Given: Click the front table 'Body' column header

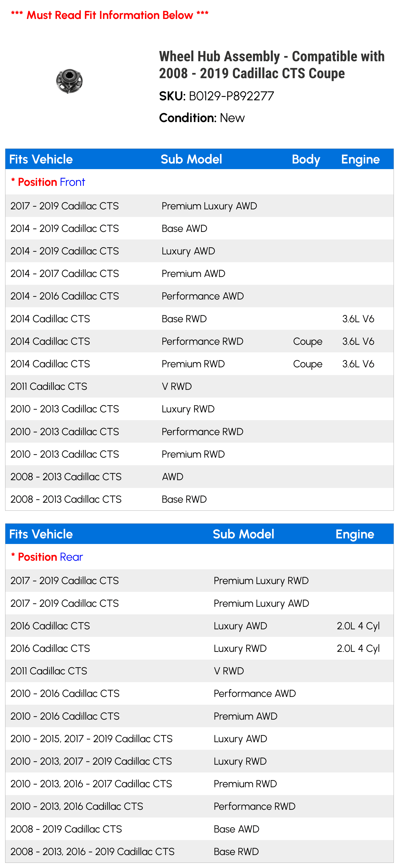Looking at the screenshot, I should [306, 159].
